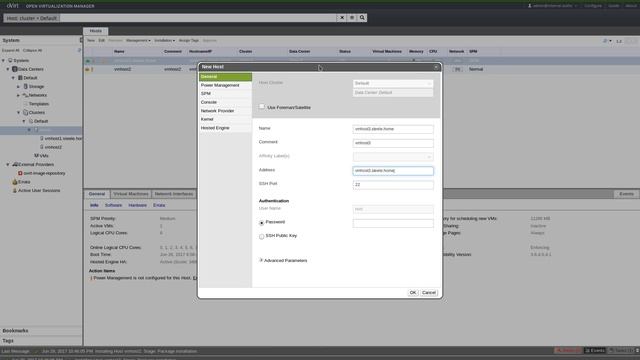640x360 pixels.
Task: Click the Alerts indicator in footer
Action: [568, 351]
